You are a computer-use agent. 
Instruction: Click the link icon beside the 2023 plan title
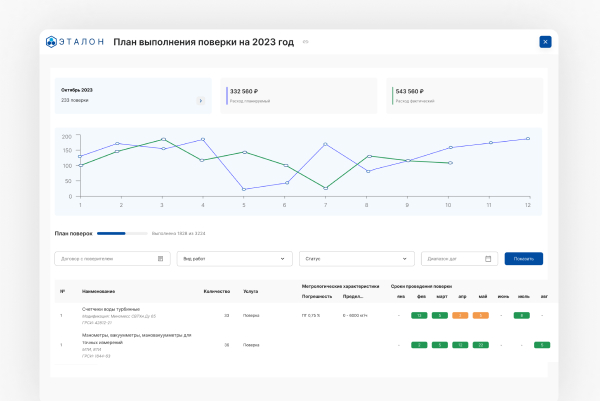(305, 42)
